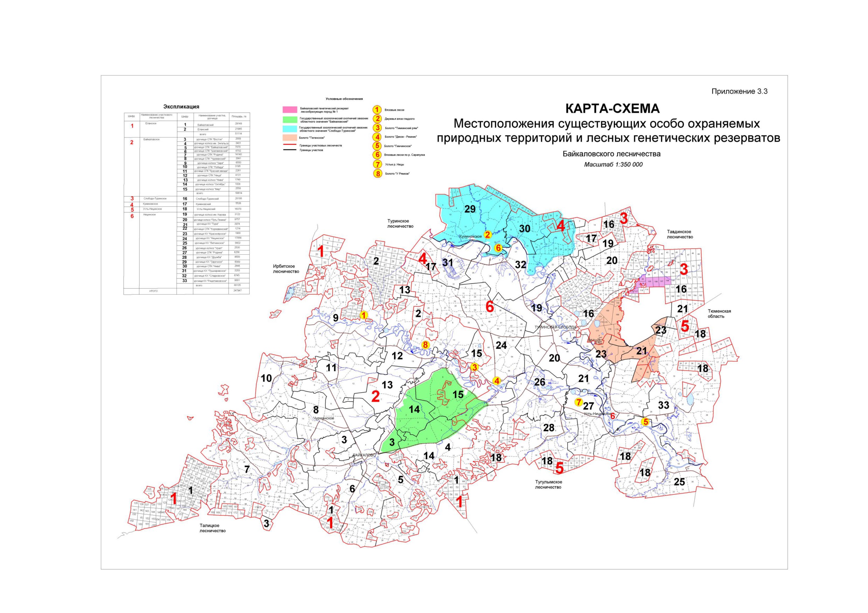
Task: Click table row урочище КХ "Тура"
Action: (x=213, y=224)
